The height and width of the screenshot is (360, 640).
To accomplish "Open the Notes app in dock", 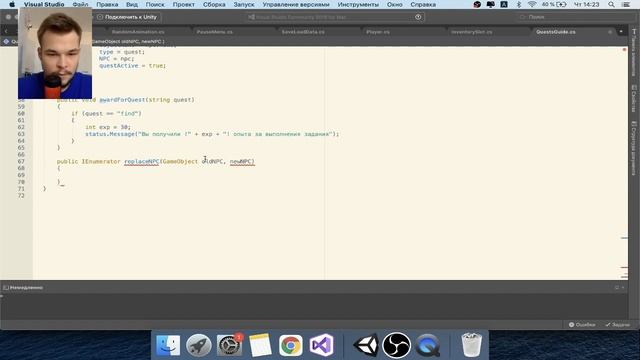I will [x=260, y=345].
